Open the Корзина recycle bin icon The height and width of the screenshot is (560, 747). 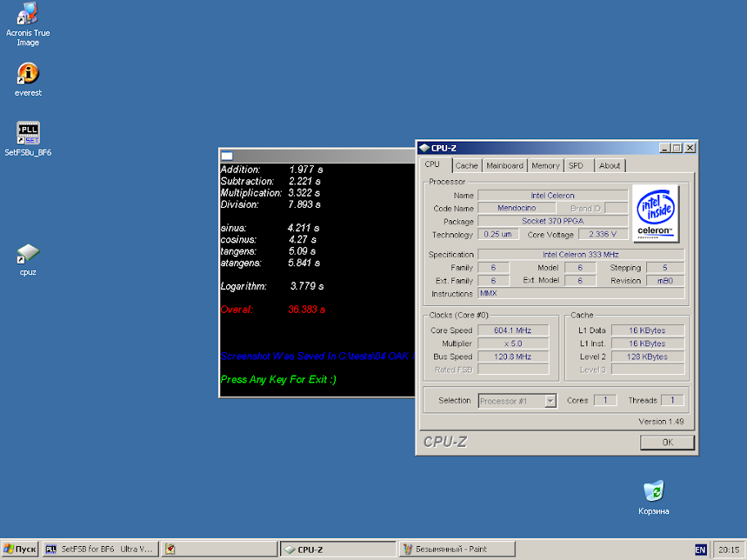pos(654,498)
